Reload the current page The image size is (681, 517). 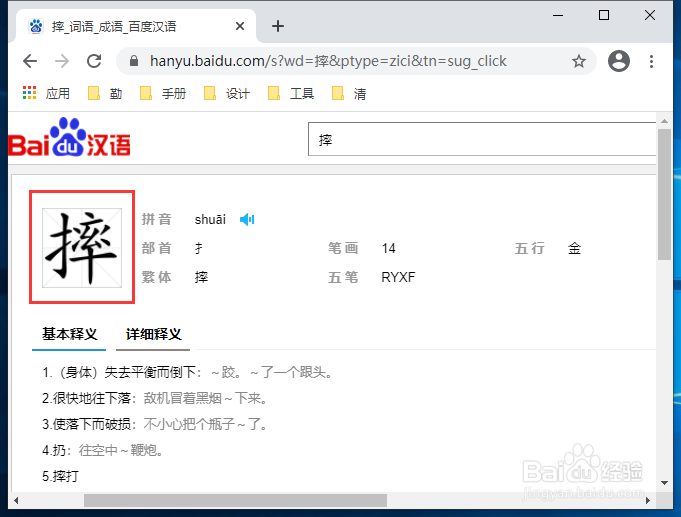coord(94,61)
